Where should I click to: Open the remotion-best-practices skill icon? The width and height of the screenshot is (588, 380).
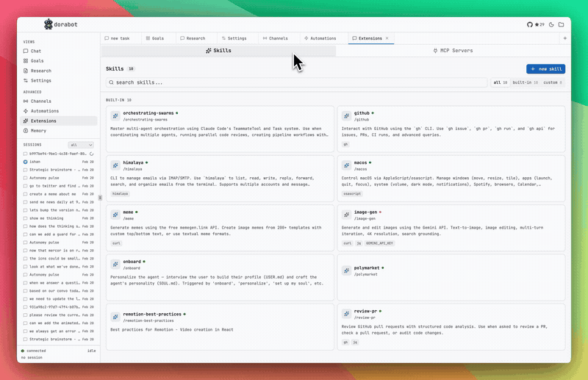115,317
